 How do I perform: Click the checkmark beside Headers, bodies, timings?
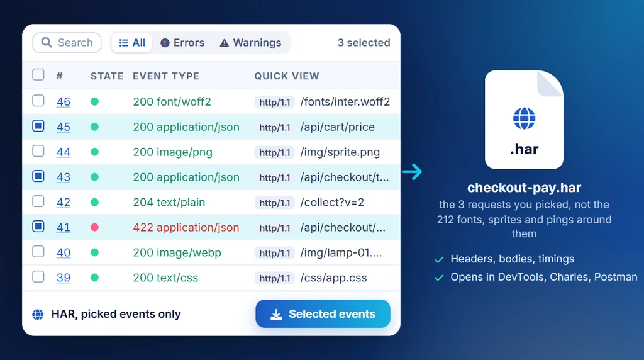click(x=439, y=259)
